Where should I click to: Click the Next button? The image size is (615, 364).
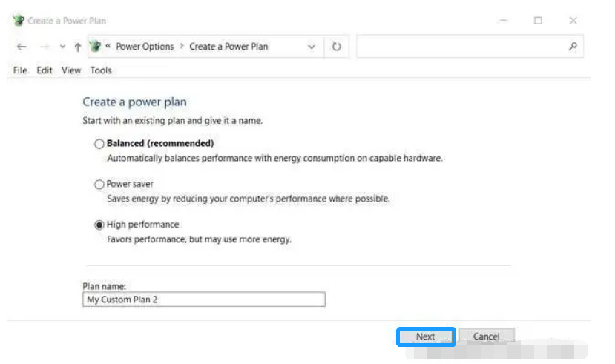tap(425, 337)
